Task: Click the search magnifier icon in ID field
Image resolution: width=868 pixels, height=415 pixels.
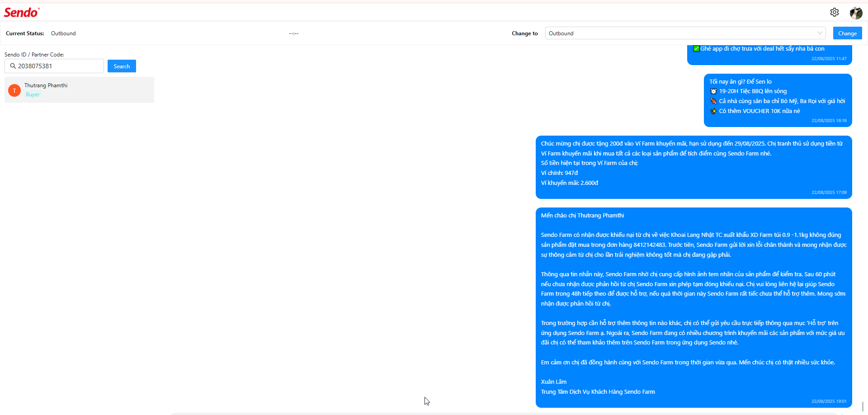Action: 13,66
